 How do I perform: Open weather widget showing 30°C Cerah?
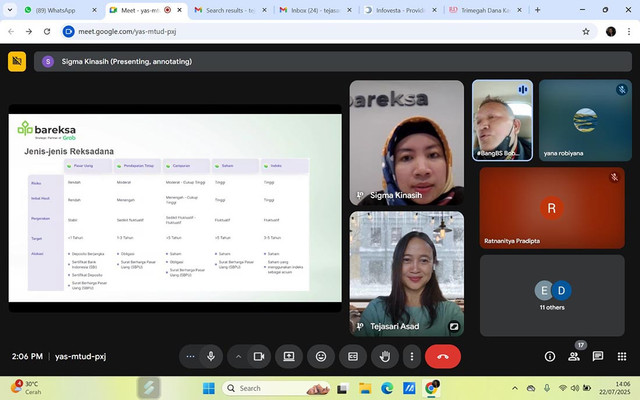pyautogui.click(x=26, y=387)
